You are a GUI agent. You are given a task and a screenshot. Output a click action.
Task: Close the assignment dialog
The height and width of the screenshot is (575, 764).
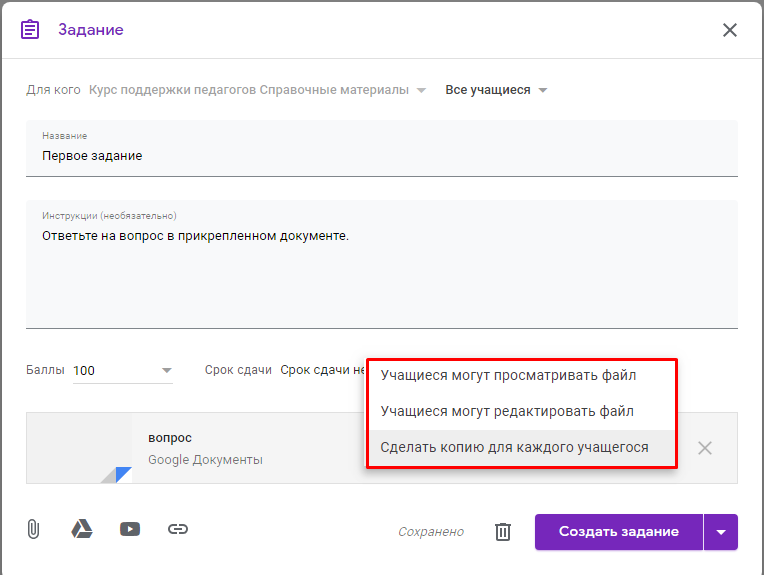click(x=729, y=30)
